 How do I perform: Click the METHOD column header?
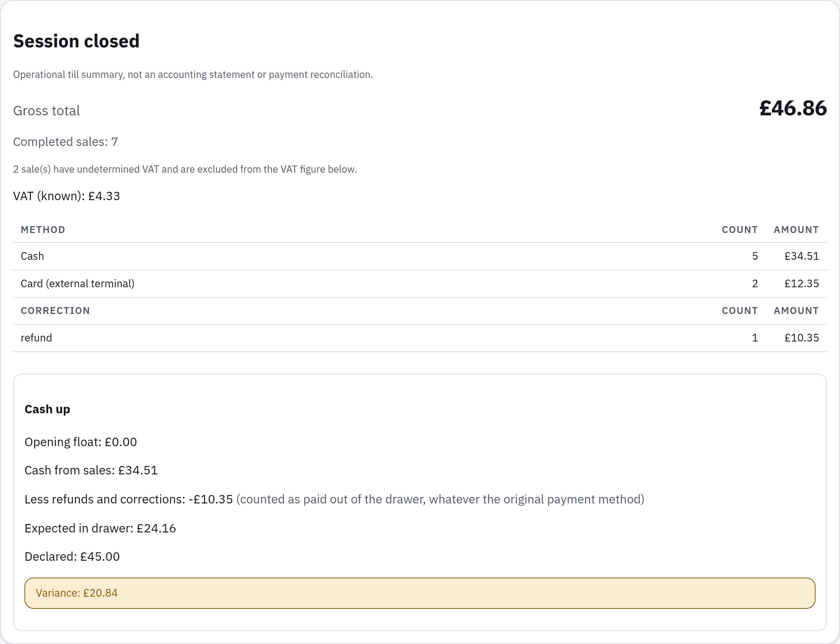coord(43,230)
